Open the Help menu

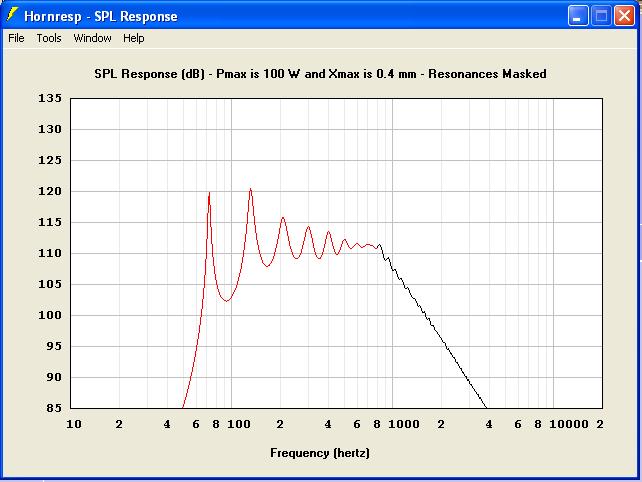point(133,38)
